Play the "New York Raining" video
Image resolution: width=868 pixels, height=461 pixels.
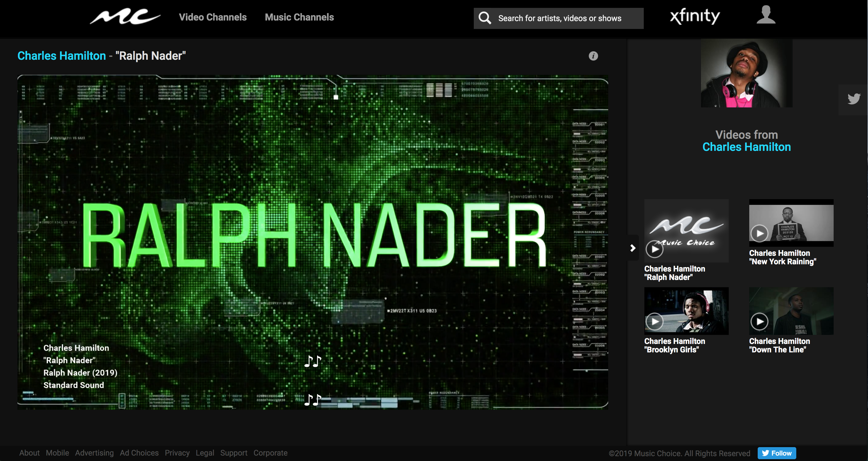791,223
